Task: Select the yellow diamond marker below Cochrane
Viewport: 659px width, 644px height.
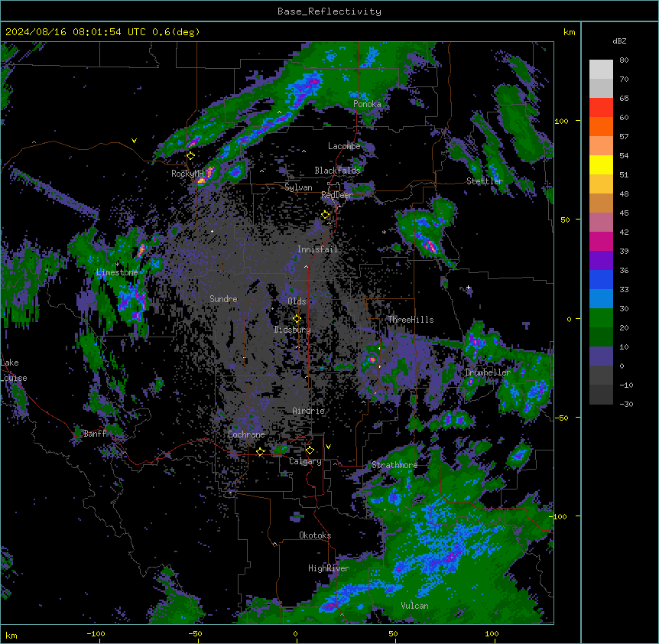Action: tap(260, 452)
